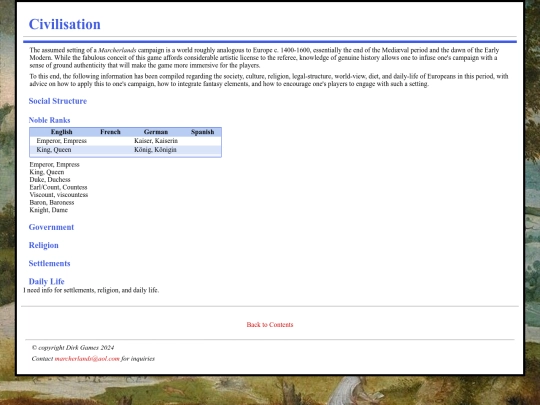The image size is (540, 405).
Task: Click the Knight, Dame list line
Action: [x=49, y=210]
